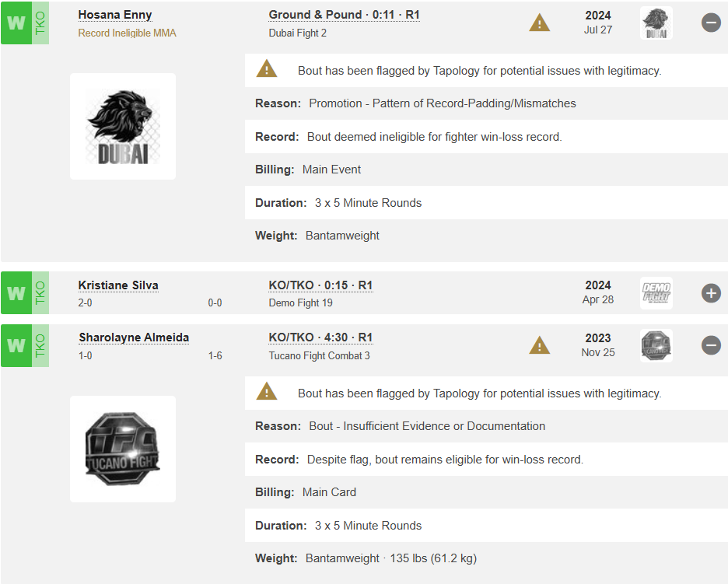Collapse the Sharolayne Almeida bout details

coord(711,346)
